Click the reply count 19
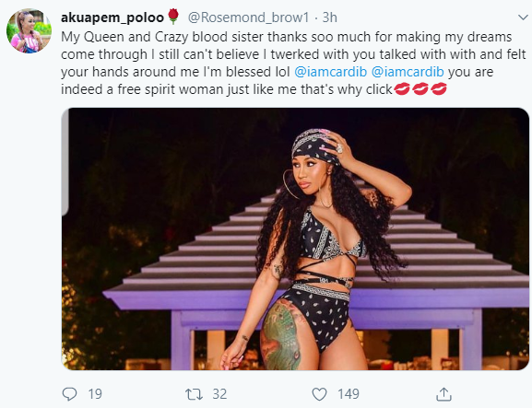532x408 pixels. [x=95, y=394]
